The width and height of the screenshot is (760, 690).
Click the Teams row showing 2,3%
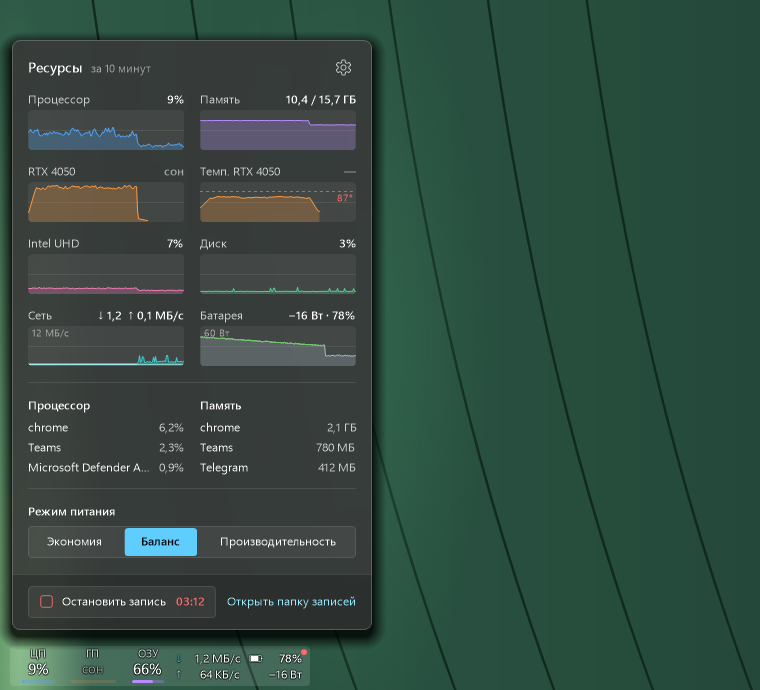point(106,448)
